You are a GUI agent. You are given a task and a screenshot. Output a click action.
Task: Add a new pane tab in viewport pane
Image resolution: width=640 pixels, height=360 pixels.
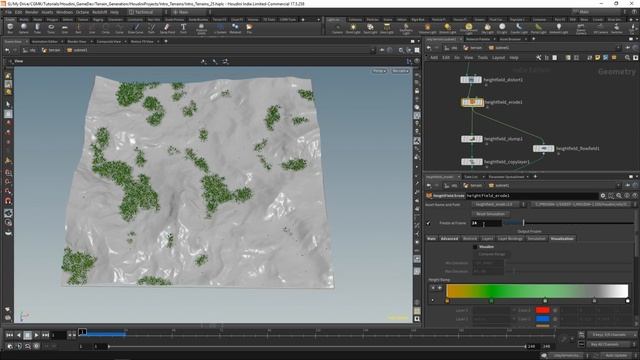[x=166, y=41]
